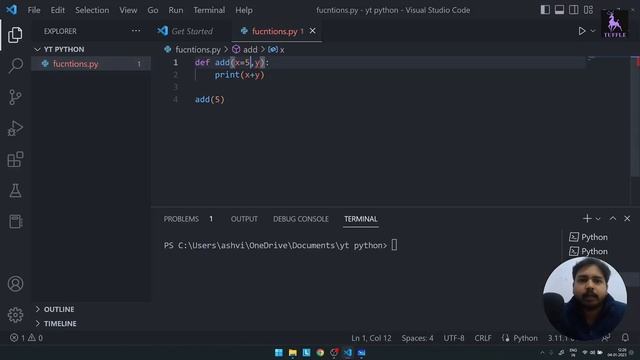640x360 pixels.
Task: Open the Search view icon
Action: click(x=15, y=65)
